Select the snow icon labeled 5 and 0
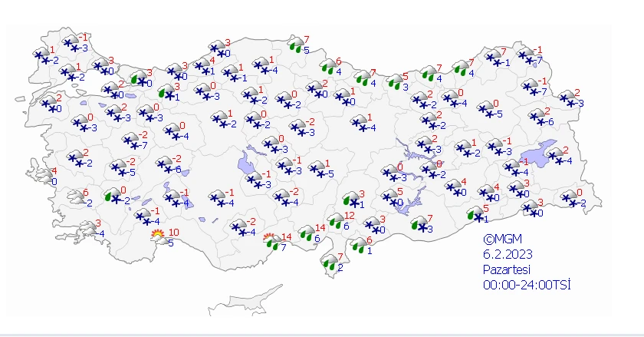 pos(389,197)
